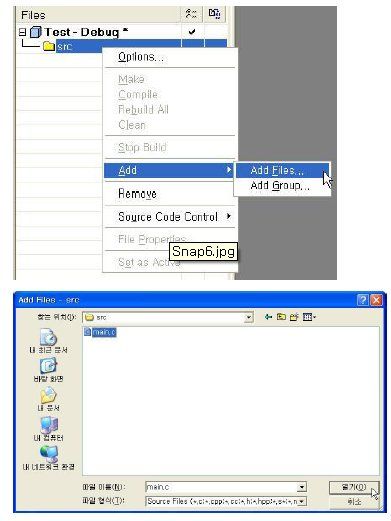Open the My Documents shortcut in sidebar
The image size is (391, 521).
(x=48, y=399)
